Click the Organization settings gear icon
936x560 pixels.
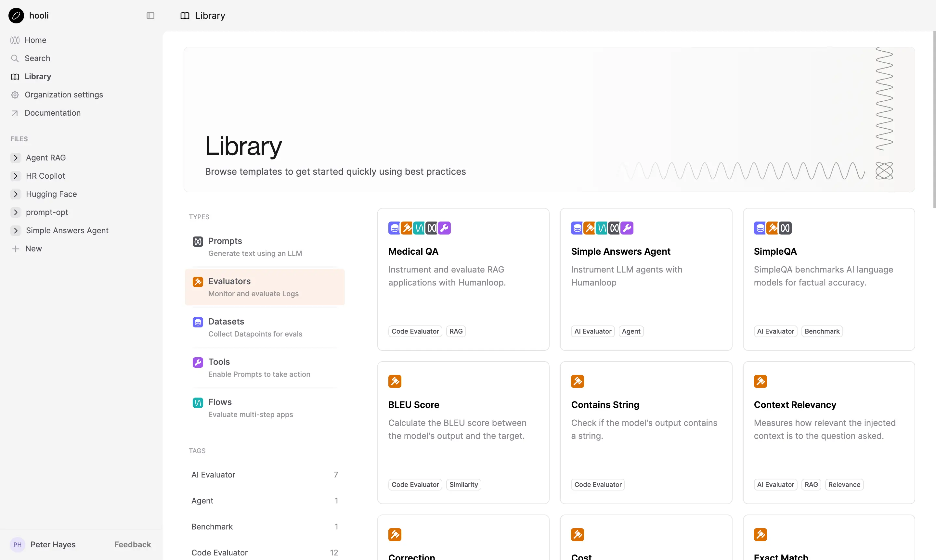click(15, 95)
